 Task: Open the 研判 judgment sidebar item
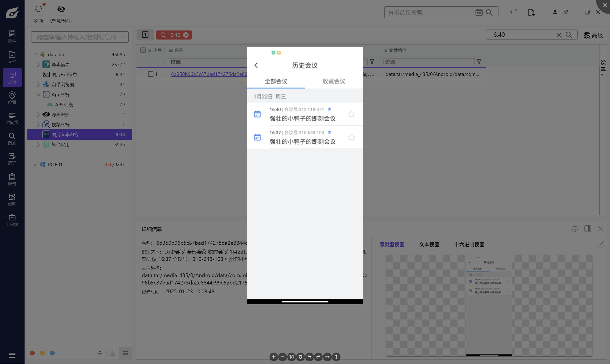click(x=12, y=200)
